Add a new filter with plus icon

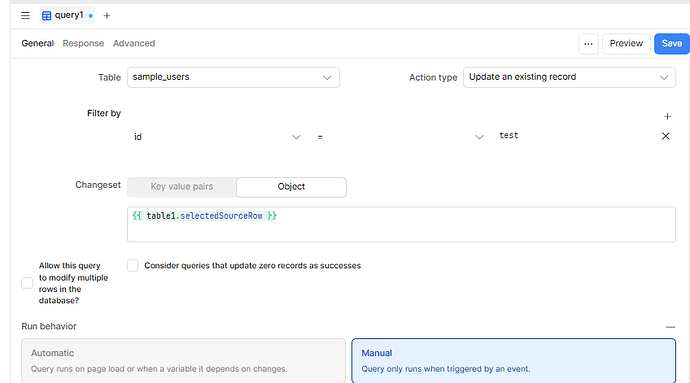pyautogui.click(x=667, y=117)
